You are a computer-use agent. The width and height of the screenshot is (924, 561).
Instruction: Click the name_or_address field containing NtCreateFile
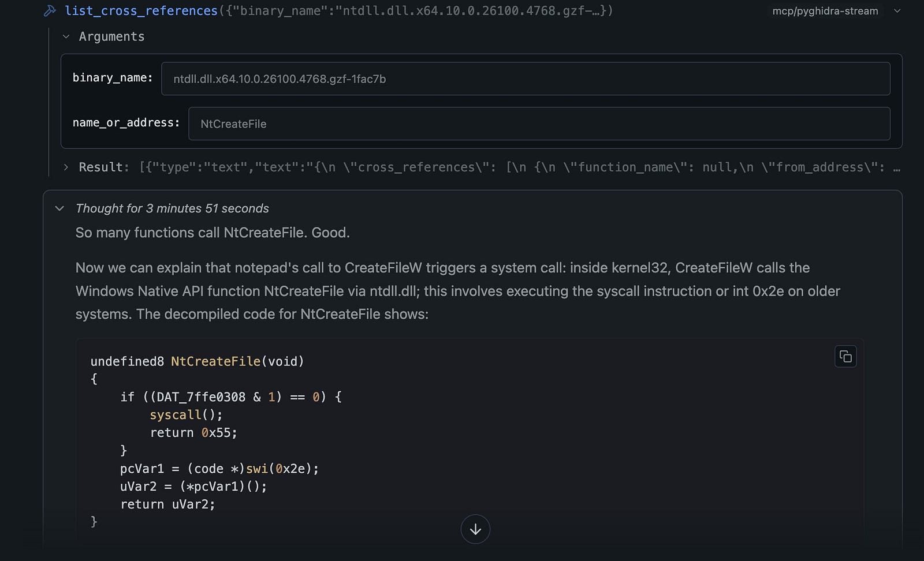click(539, 124)
